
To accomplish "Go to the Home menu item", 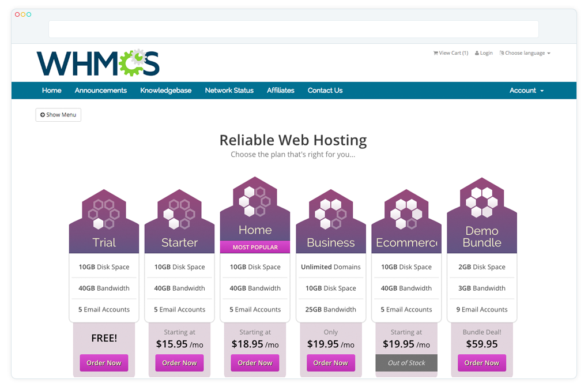I will point(52,91).
